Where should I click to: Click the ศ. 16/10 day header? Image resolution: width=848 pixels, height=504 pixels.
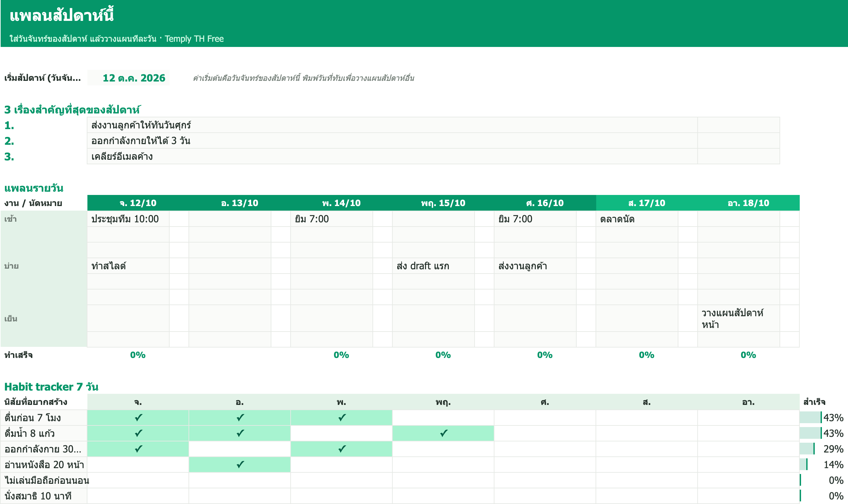pos(545,203)
